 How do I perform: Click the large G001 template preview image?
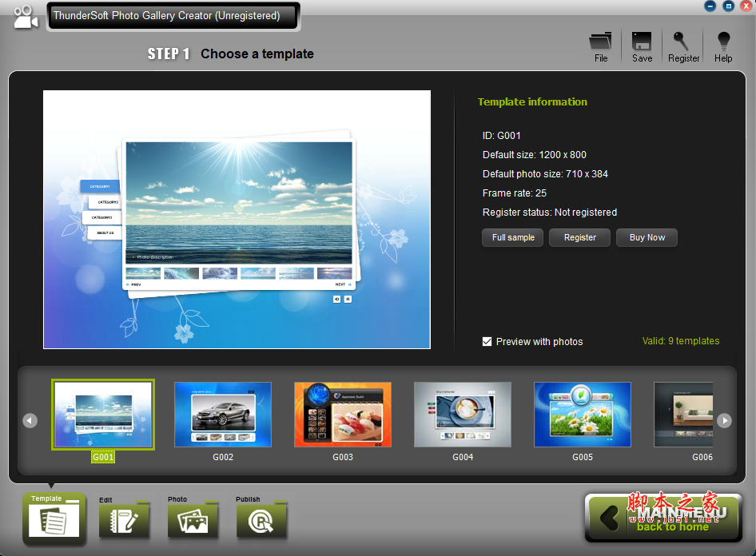[237, 219]
